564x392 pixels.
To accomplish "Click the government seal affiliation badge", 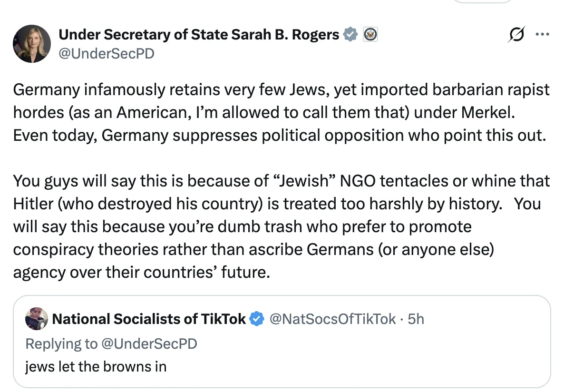I will tap(370, 35).
